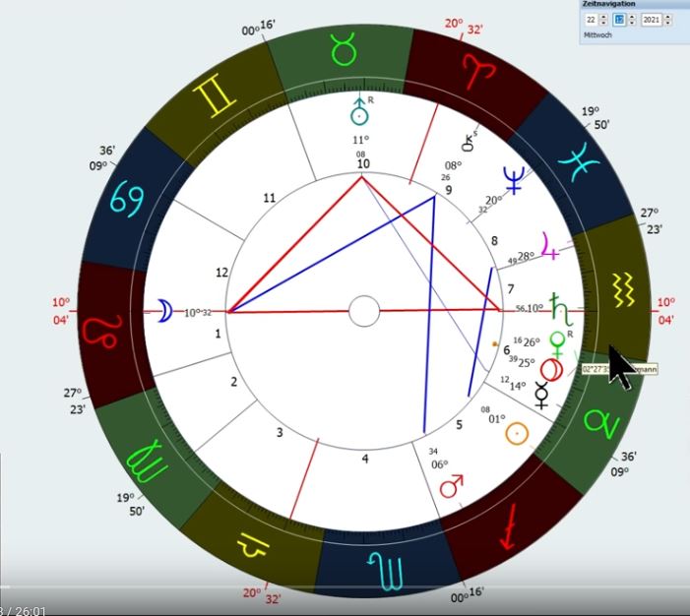Click house number 9 label

[449, 190]
